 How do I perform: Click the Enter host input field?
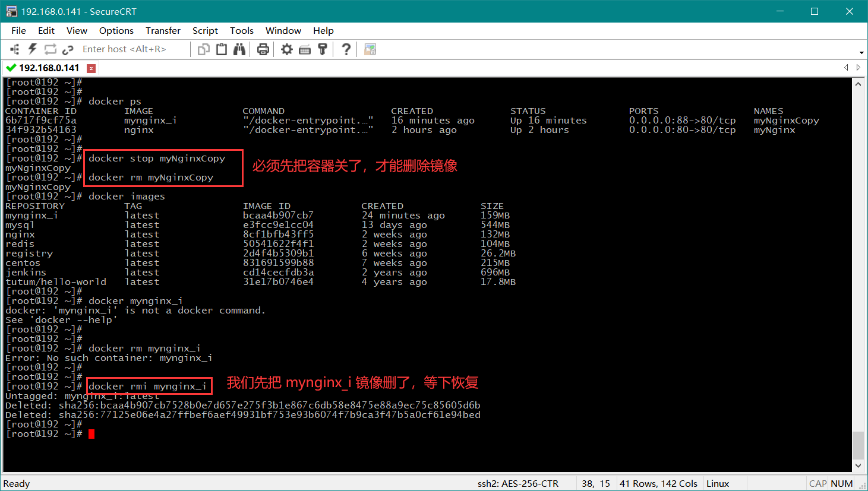point(124,49)
